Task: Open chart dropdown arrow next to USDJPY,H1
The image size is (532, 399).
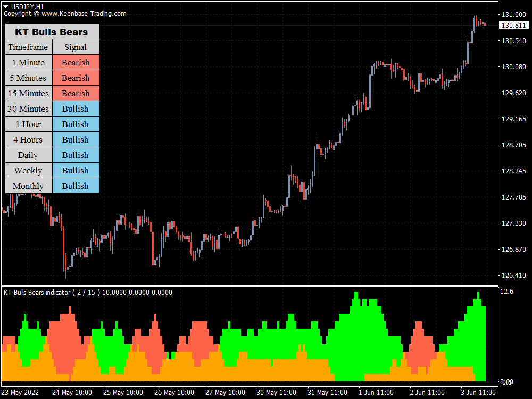Action: [5, 6]
